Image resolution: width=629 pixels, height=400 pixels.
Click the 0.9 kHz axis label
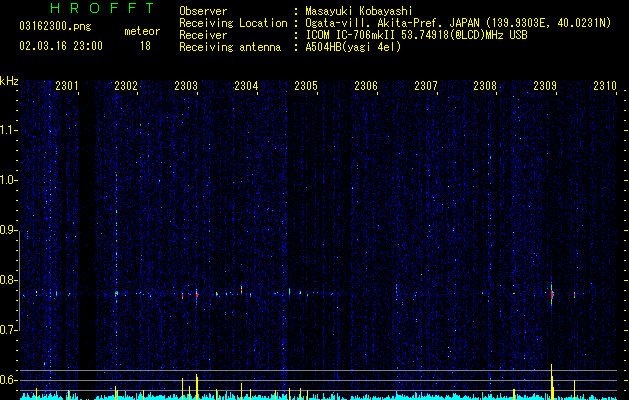[9, 230]
